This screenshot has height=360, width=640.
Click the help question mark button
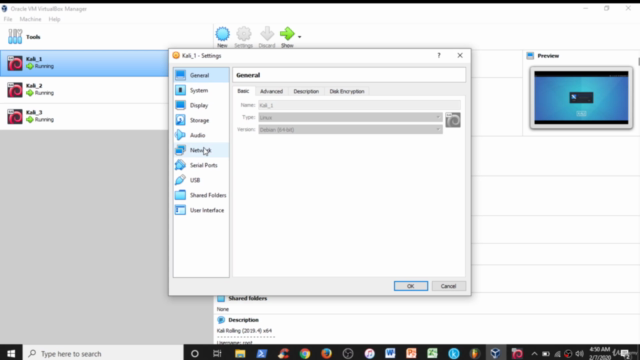(x=439, y=56)
